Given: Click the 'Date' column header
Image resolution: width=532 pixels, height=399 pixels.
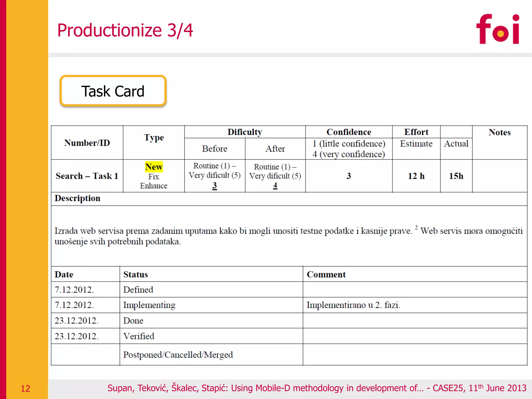Looking at the screenshot, I should click(64, 274).
